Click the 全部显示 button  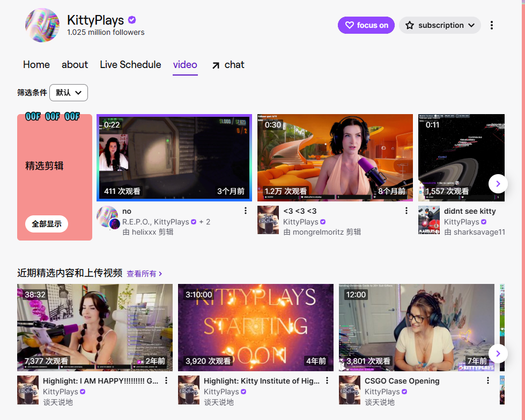point(47,224)
